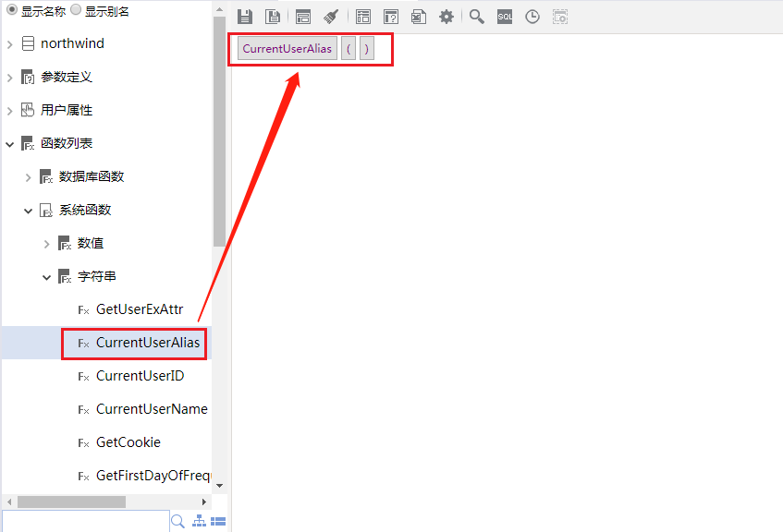Select the 显示名称 radio button
The width and height of the screenshot is (783, 532).
[x=12, y=9]
